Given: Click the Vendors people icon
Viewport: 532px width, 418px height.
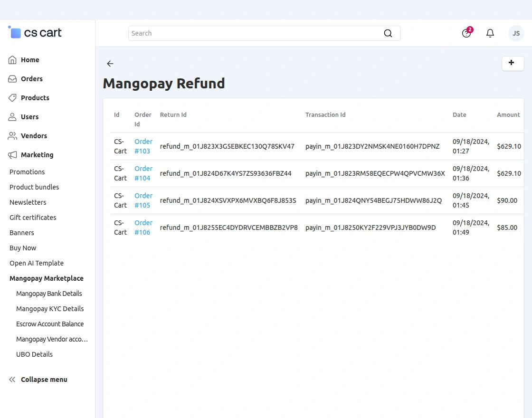Looking at the screenshot, I should pos(12,136).
